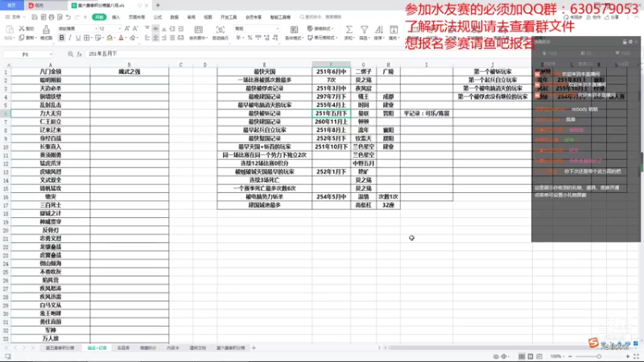This screenshot has height=362, width=644.
Task: Open the Table Style (表格样式) dropdown
Action: pyautogui.click(x=321, y=29)
